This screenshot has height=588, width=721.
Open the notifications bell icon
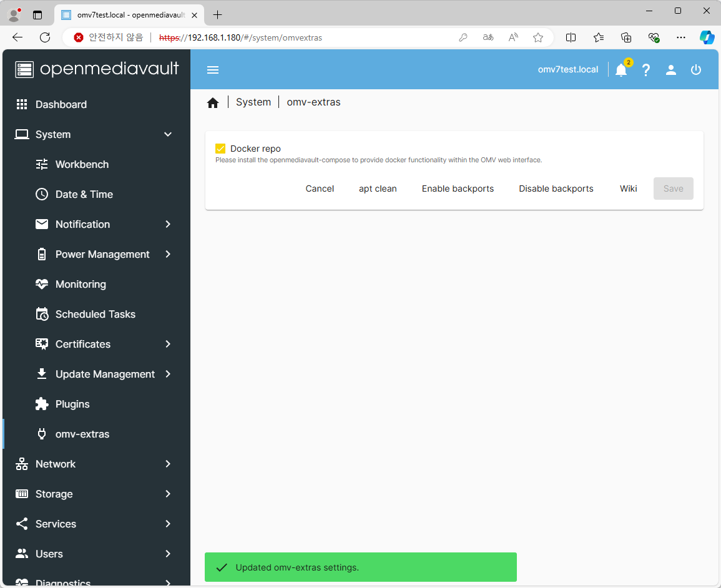621,70
